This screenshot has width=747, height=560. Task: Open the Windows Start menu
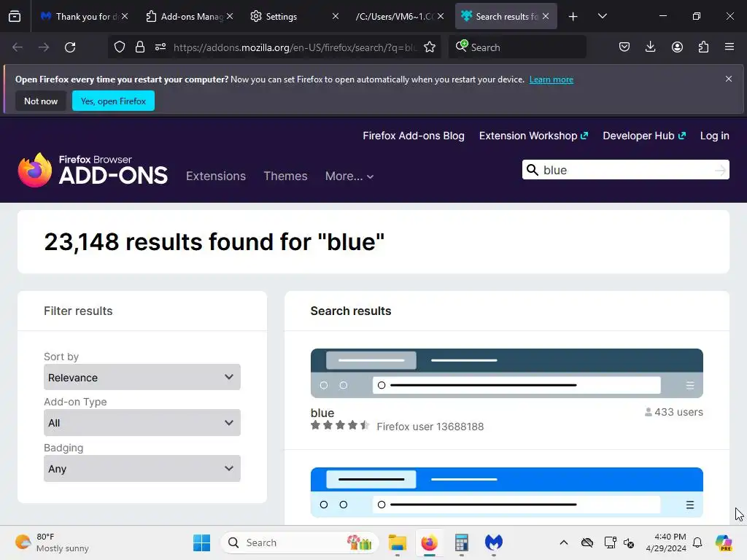pyautogui.click(x=201, y=542)
